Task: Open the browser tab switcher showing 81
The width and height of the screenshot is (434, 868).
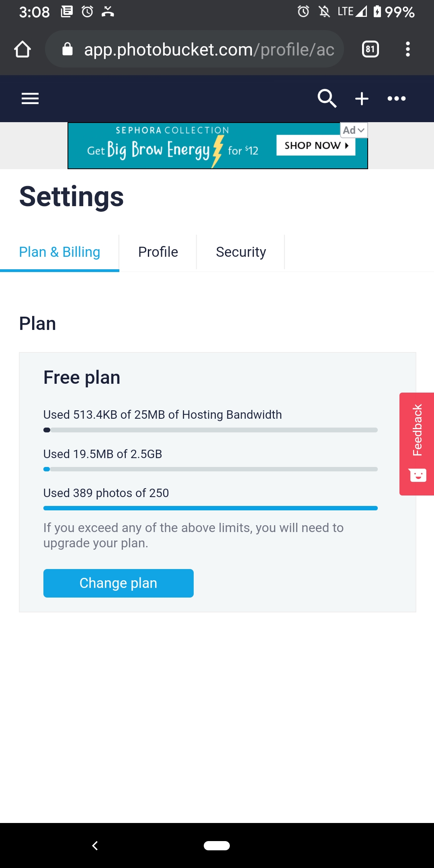Action: click(370, 49)
